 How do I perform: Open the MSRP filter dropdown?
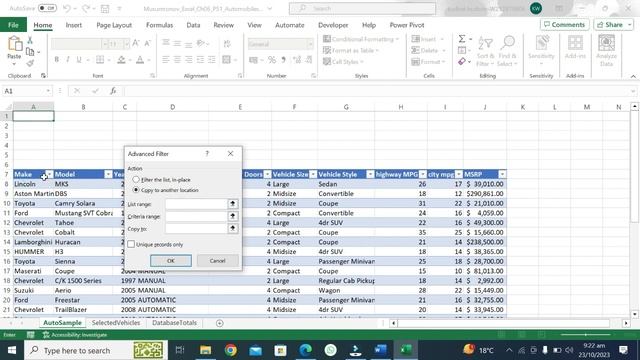(502, 174)
